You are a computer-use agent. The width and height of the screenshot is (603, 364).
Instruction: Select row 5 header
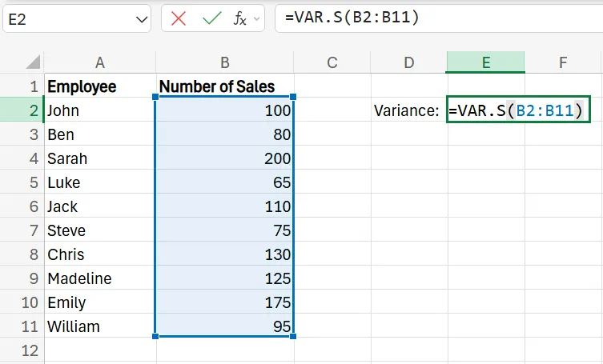coord(22,182)
